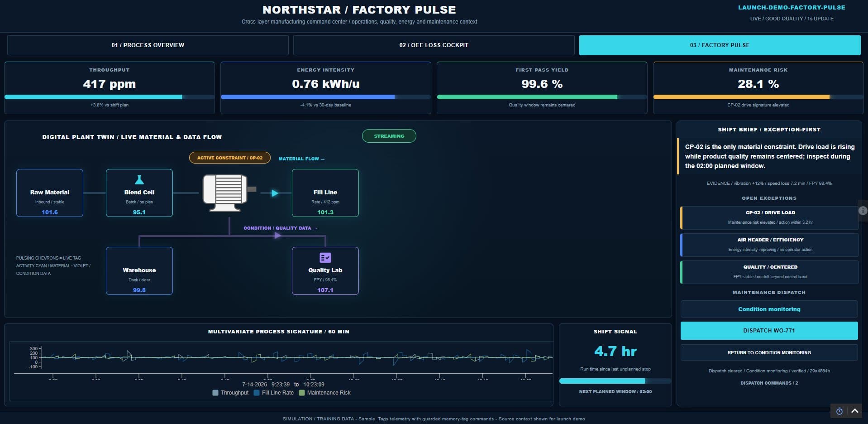Click the Raw Material value 101.6

tap(50, 212)
